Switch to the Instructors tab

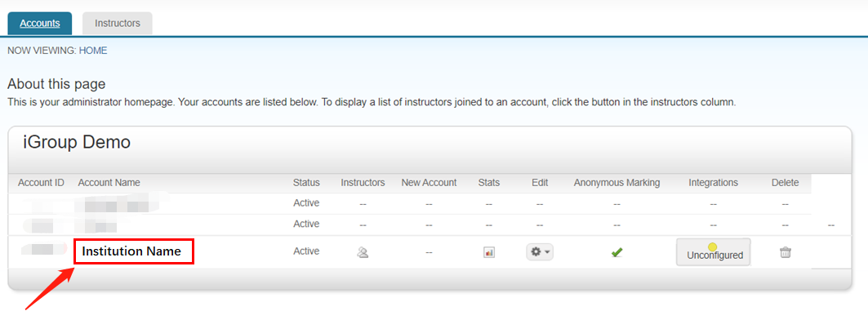pyautogui.click(x=118, y=23)
